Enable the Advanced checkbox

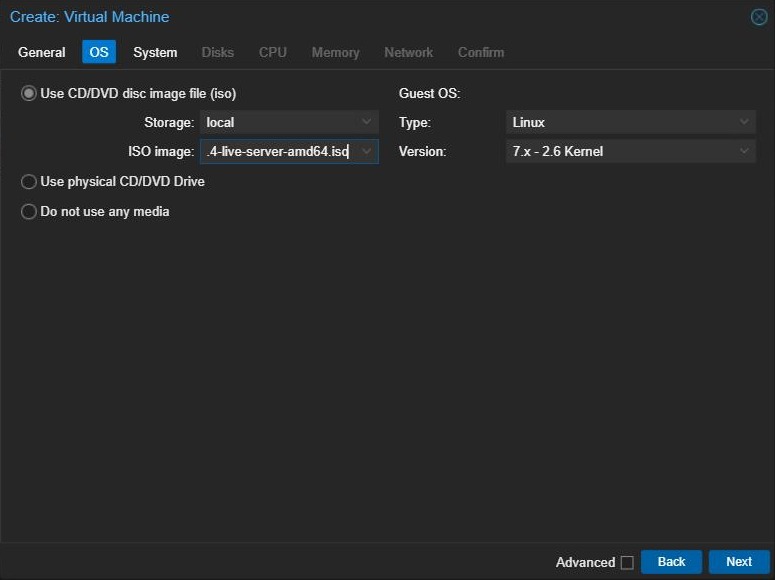[627, 562]
